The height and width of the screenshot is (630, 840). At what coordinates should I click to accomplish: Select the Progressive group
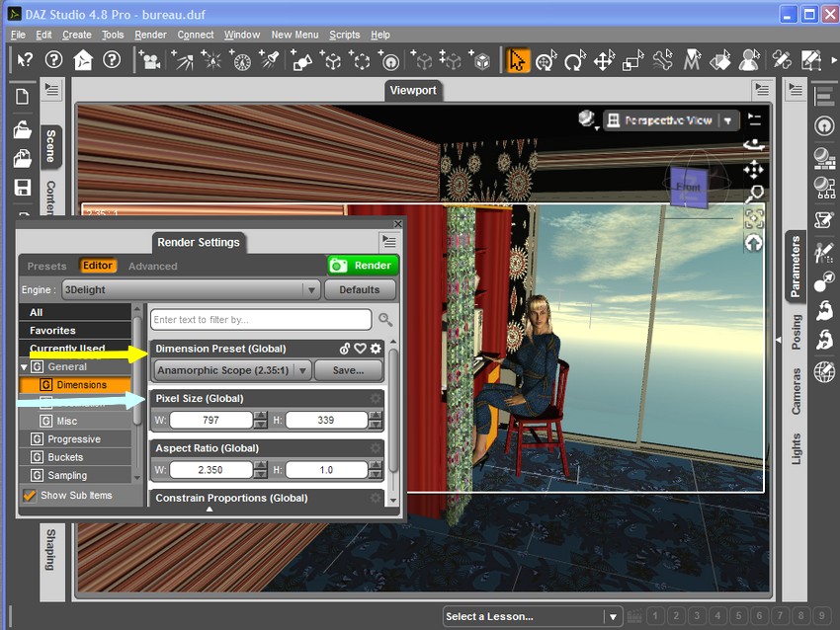[75, 439]
